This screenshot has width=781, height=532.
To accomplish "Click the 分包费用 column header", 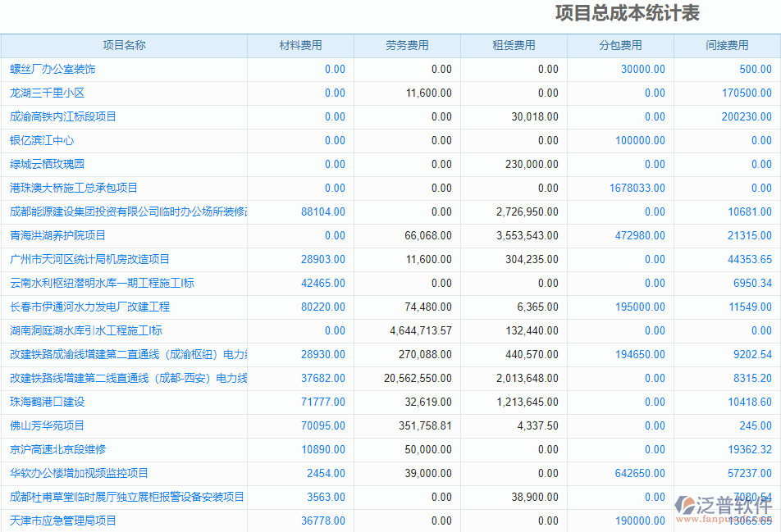I will click(621, 46).
